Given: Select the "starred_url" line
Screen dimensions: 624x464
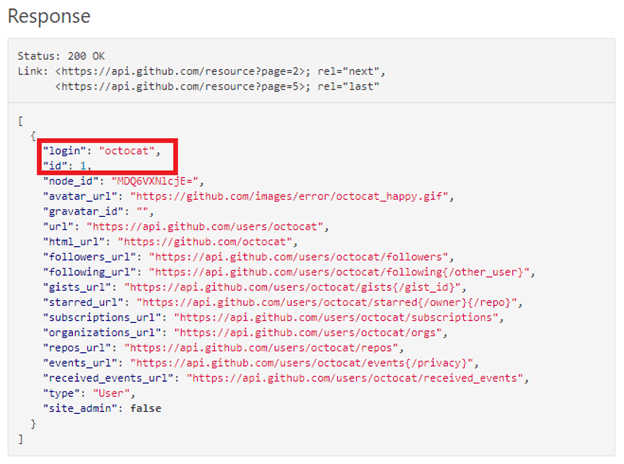Looking at the screenshot, I should [x=283, y=302].
